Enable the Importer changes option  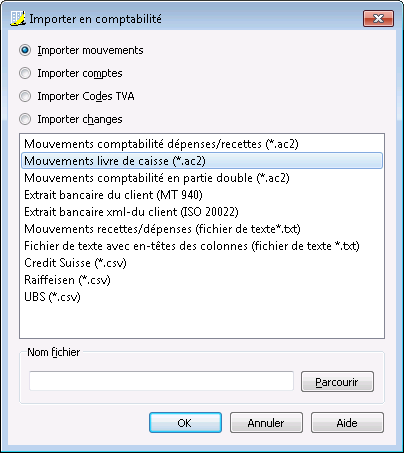point(25,119)
